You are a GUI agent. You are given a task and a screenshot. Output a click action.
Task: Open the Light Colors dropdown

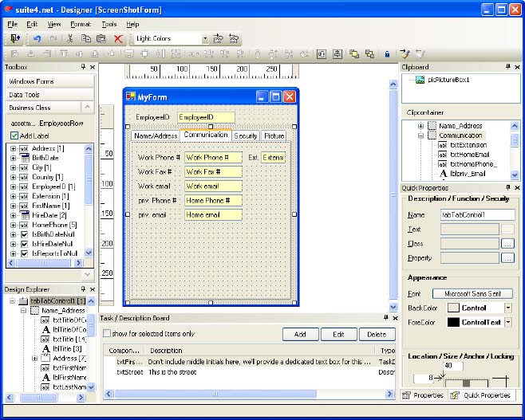pyautogui.click(x=204, y=38)
